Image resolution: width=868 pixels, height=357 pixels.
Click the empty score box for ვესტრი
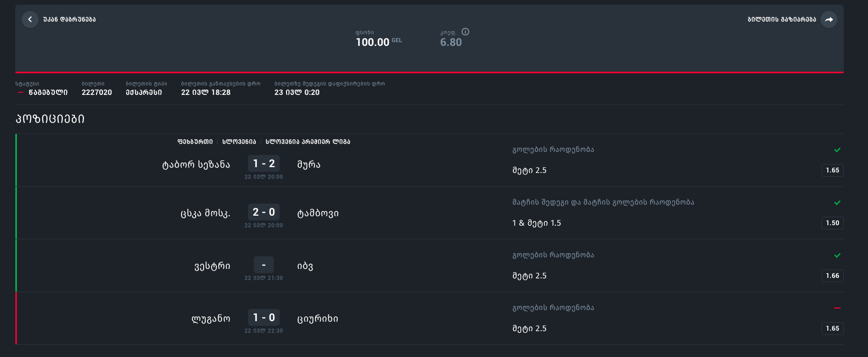coord(264,265)
